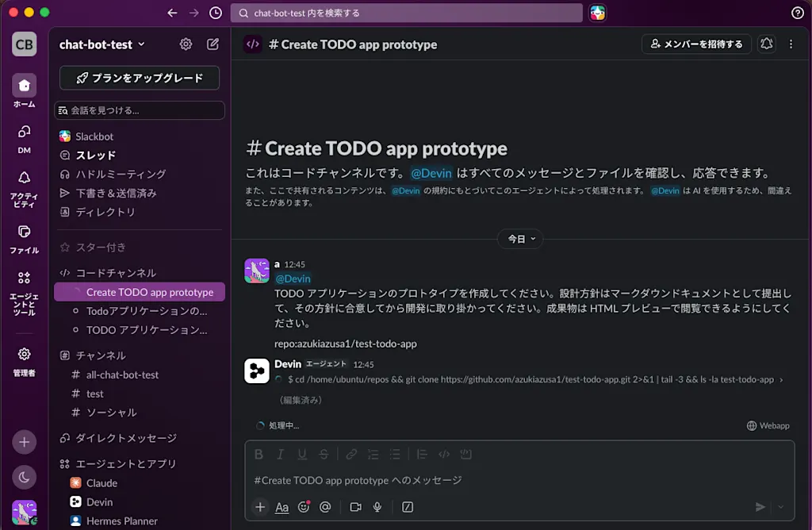This screenshot has width=812, height=530.
Task: Open the ホーム home icon
Action: pyautogui.click(x=25, y=86)
